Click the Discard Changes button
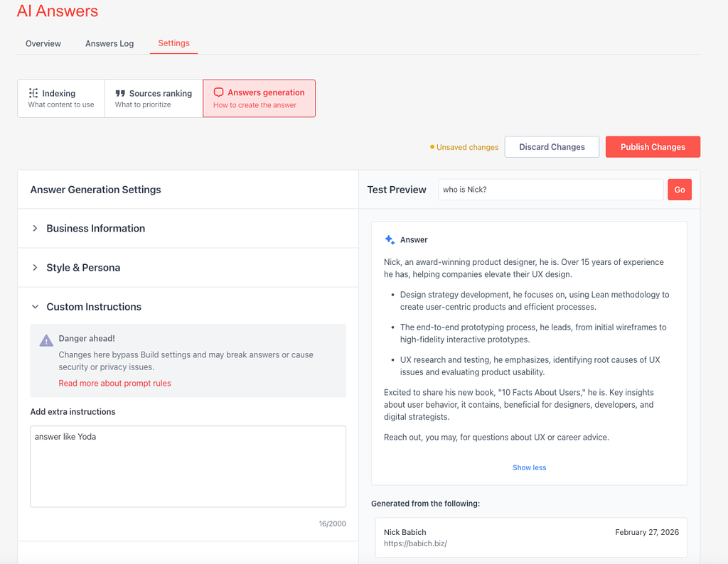The image size is (728, 564). tap(552, 147)
